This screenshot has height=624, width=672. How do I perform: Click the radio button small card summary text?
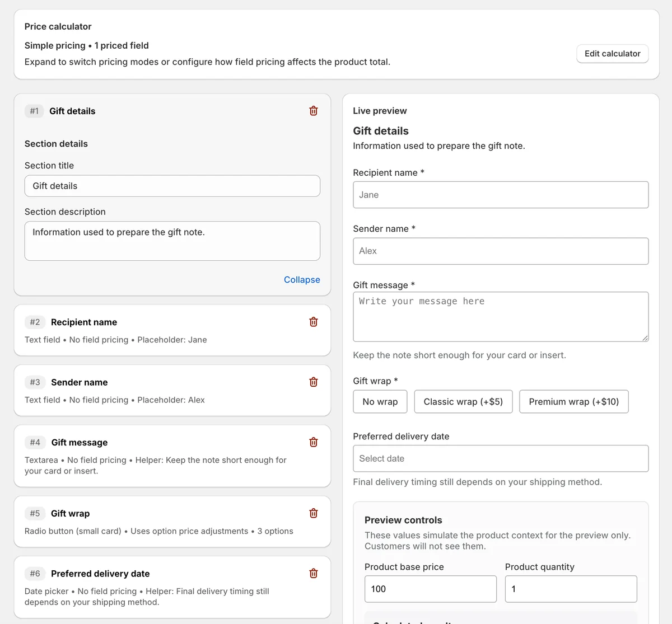click(159, 531)
